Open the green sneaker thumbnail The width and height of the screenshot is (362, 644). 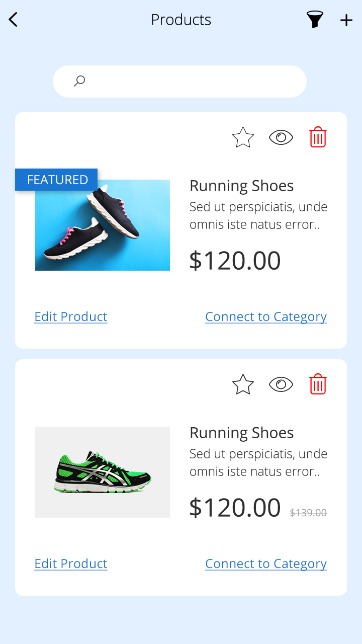103,472
